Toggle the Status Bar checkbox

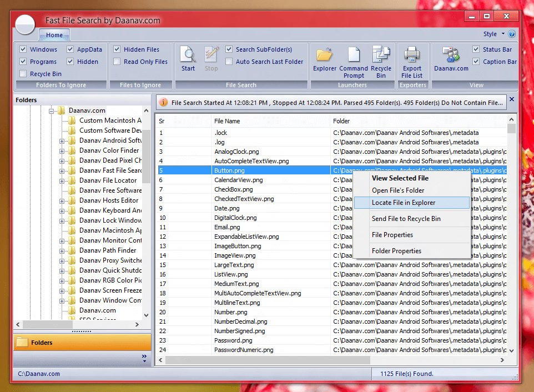tap(476, 49)
